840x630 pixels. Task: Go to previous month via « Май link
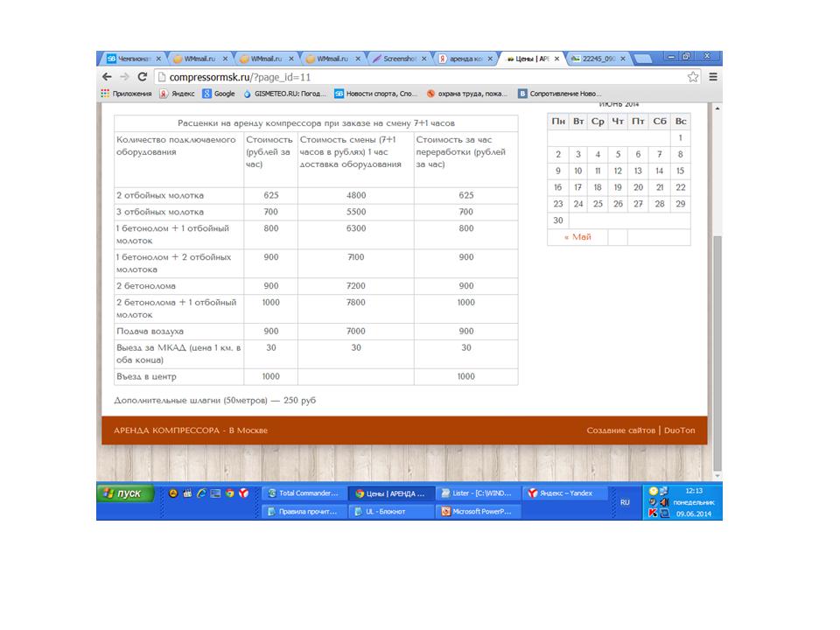(577, 237)
